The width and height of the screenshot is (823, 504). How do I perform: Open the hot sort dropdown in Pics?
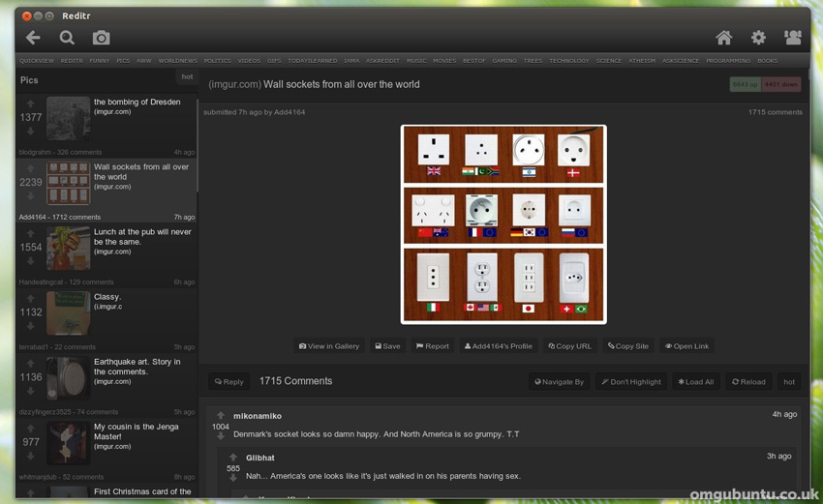(187, 77)
